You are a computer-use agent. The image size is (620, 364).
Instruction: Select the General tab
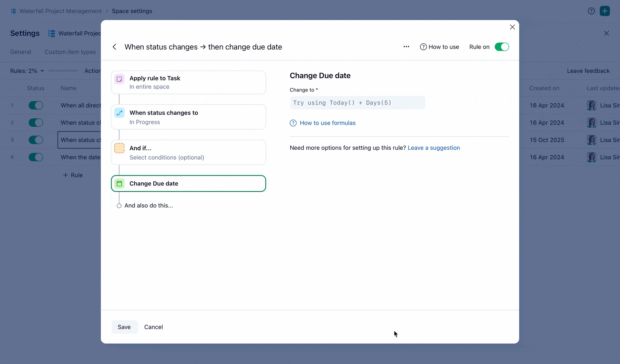point(20,52)
